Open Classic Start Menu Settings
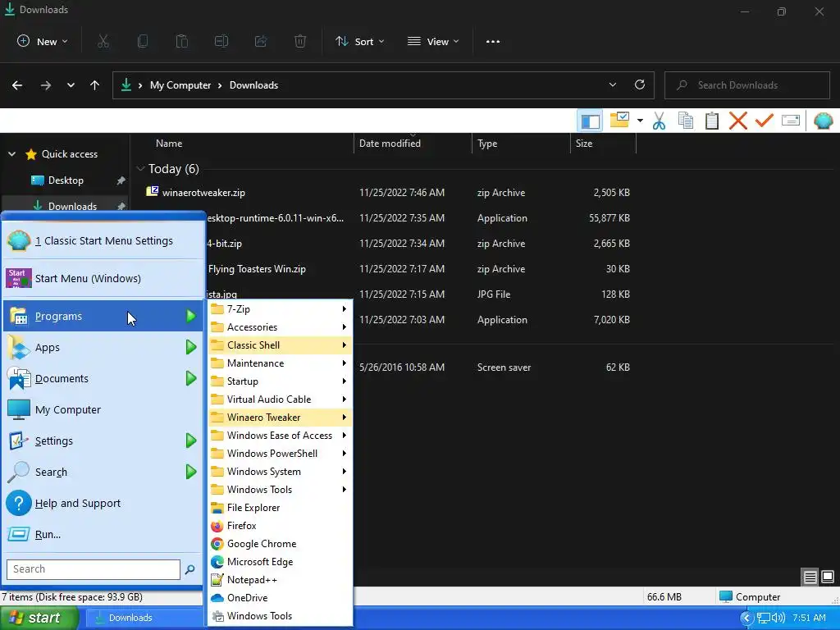This screenshot has width=840, height=630. [x=104, y=241]
